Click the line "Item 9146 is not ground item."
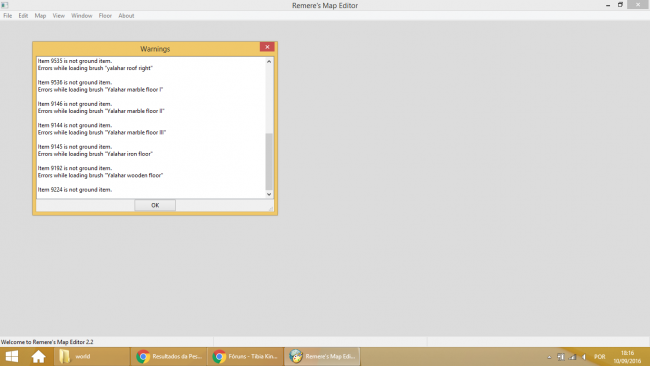Image resolution: width=650 pixels, height=366 pixels. 75,104
